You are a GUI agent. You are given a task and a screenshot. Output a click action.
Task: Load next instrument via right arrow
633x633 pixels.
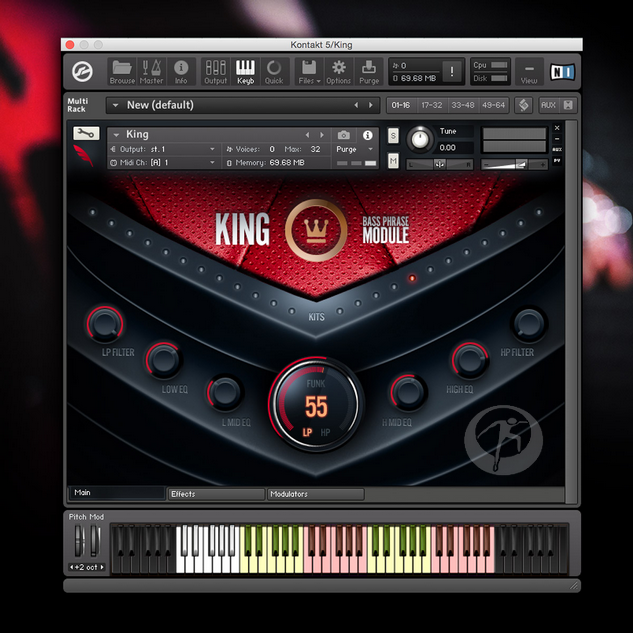pos(322,135)
